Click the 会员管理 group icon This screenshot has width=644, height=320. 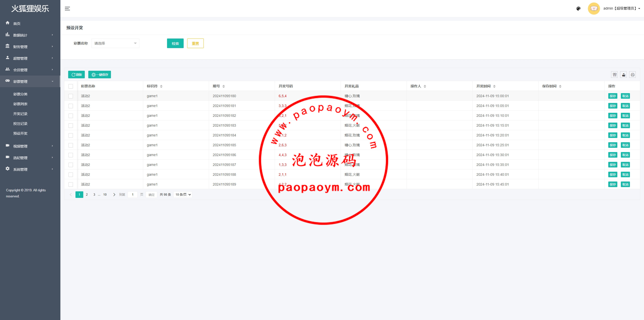click(x=8, y=69)
